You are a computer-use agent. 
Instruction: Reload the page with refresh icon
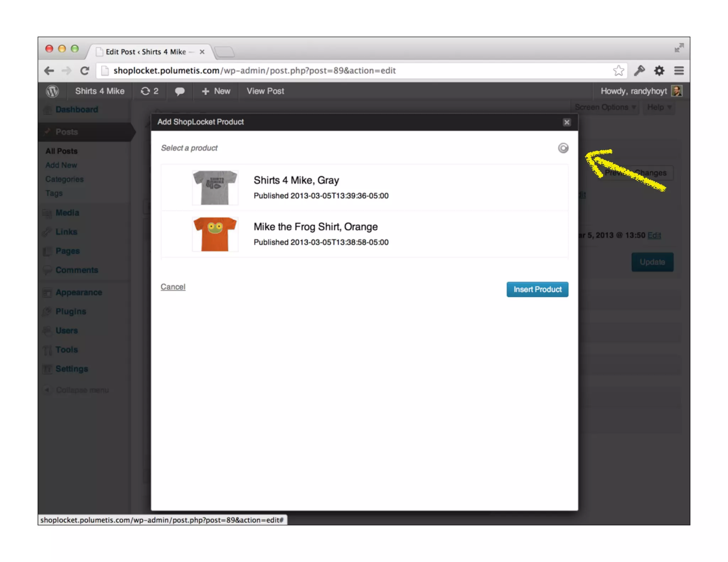[85, 71]
